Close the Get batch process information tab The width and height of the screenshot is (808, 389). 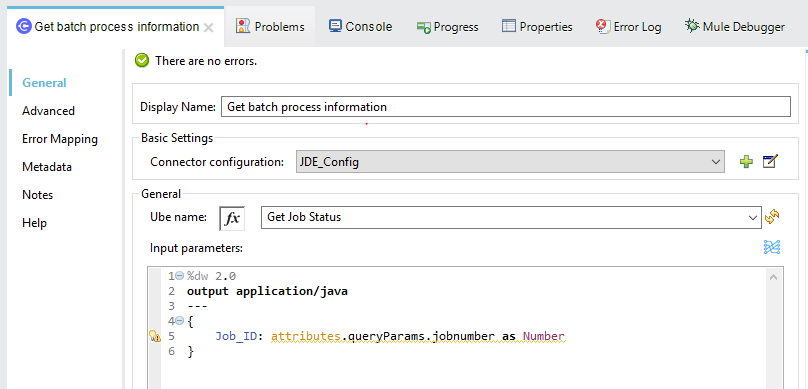pyautogui.click(x=209, y=27)
